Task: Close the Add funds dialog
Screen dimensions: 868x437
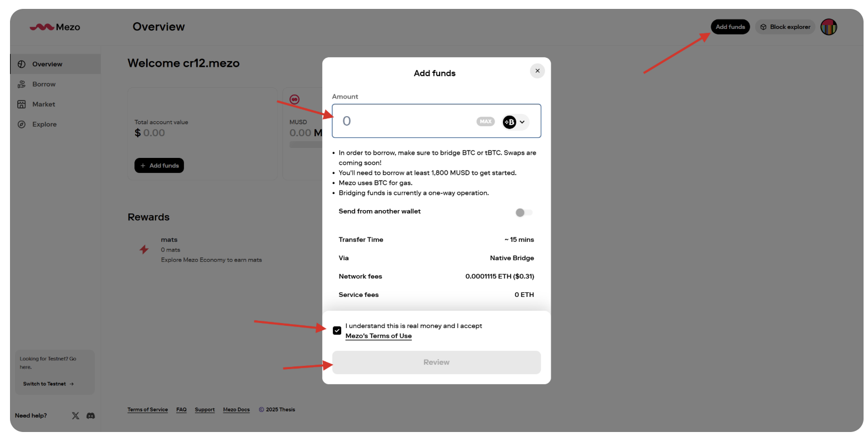Action: (x=537, y=71)
